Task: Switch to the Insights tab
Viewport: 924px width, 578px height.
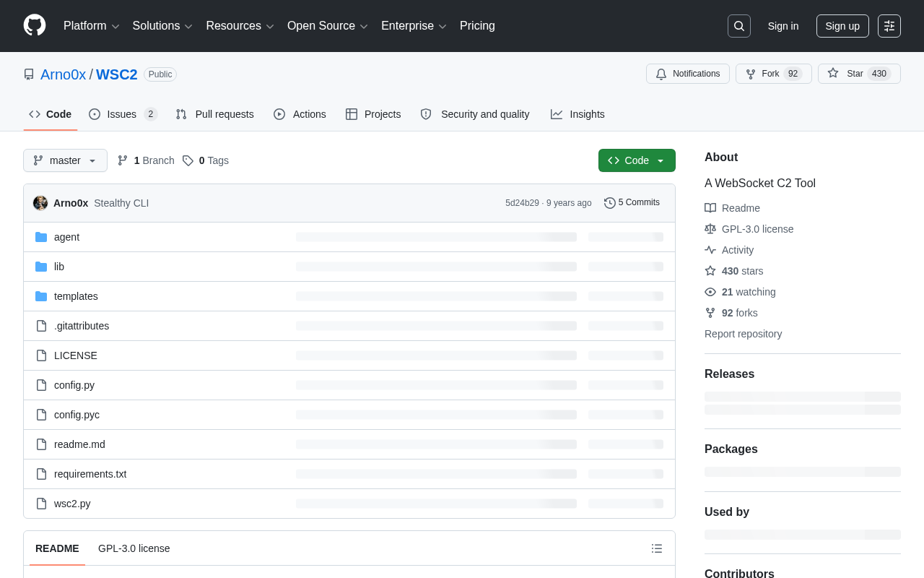Action: tap(577, 114)
